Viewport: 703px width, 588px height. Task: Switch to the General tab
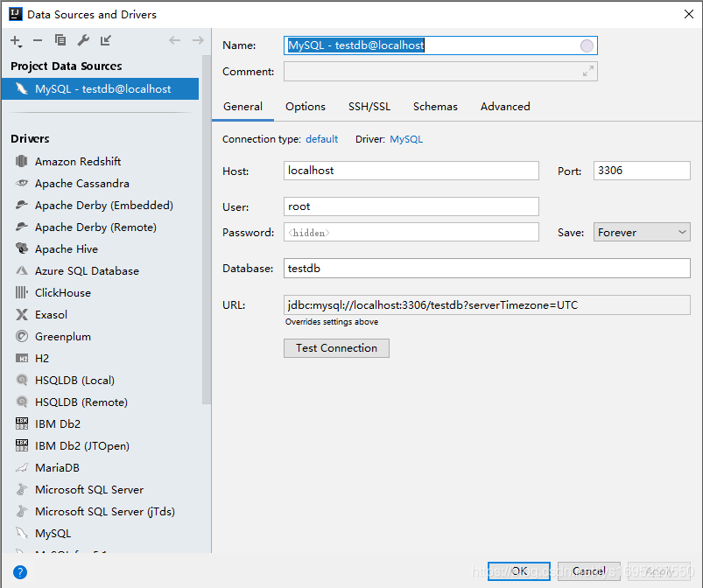coord(243,107)
